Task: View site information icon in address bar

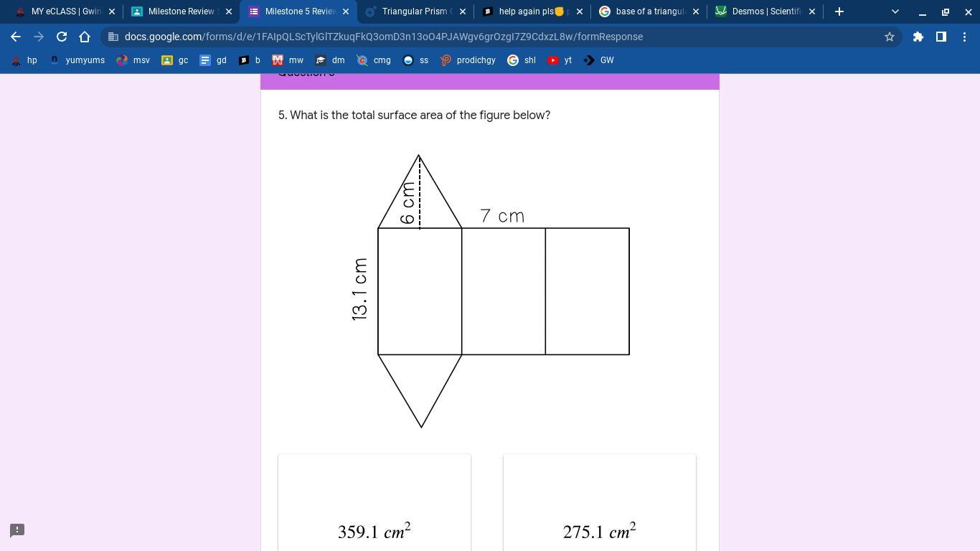Action: click(x=112, y=37)
